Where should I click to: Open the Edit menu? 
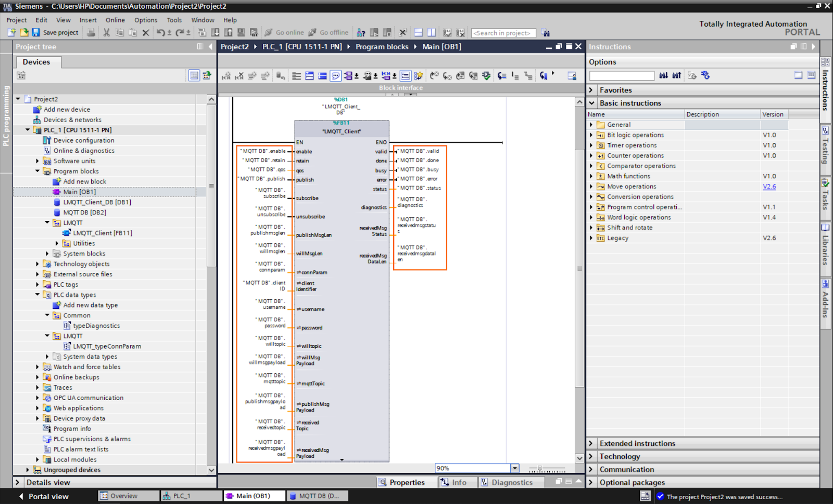[x=42, y=20]
